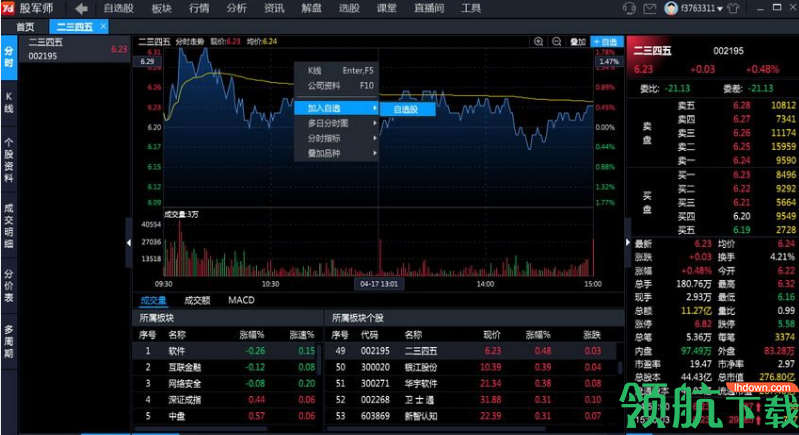
Task: Open the customer service headset icon
Action: click(x=629, y=8)
